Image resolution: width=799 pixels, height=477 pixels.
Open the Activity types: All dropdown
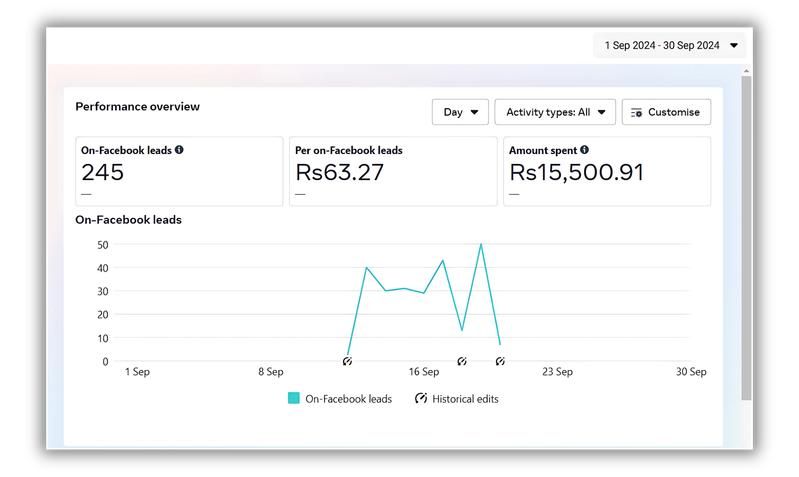click(x=555, y=112)
